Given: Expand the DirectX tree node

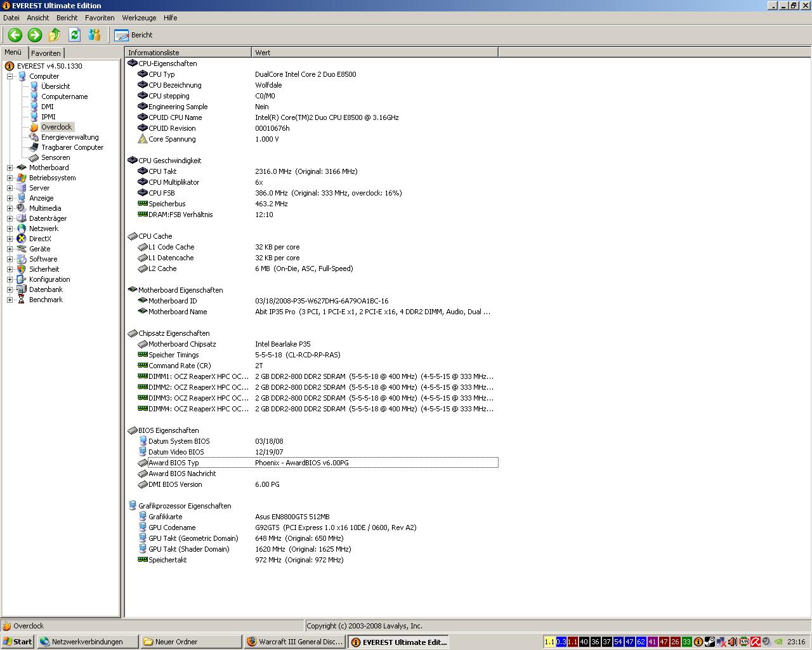Looking at the screenshot, I should [10, 239].
